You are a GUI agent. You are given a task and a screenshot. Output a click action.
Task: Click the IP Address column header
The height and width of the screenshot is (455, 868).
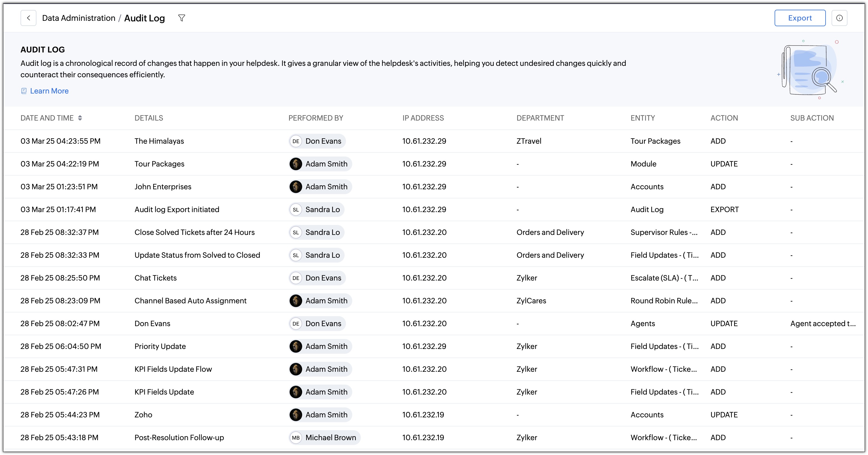[x=423, y=118]
